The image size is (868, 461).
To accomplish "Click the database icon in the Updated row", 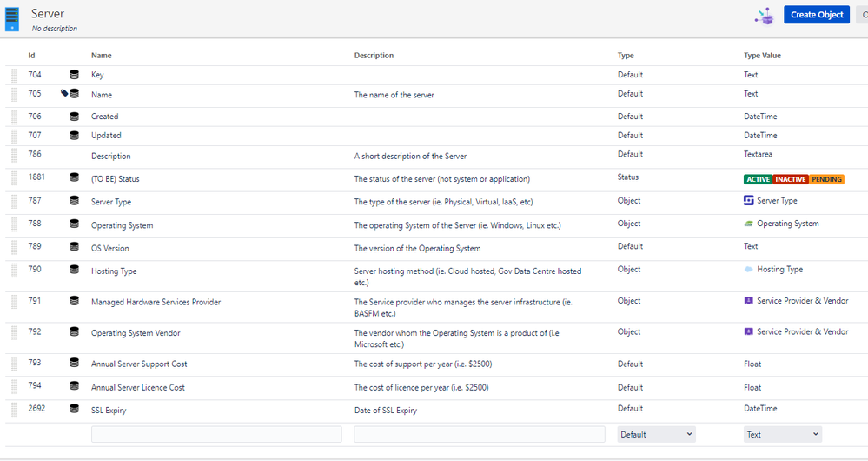I will tap(74, 135).
